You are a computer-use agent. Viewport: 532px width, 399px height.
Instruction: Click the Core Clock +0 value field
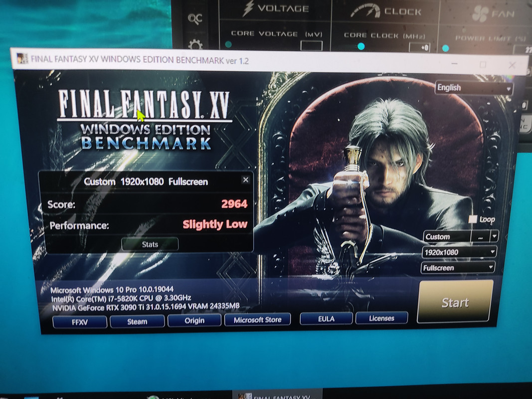click(420, 47)
